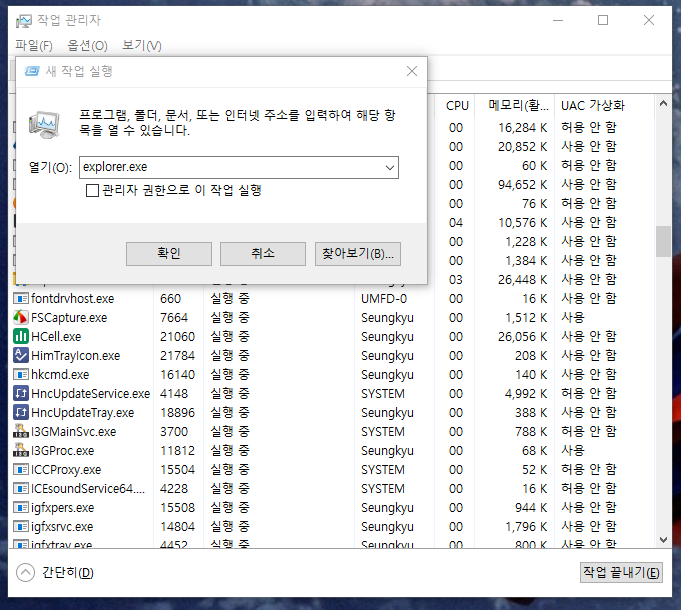Select the hkcmd.exe process name
The image size is (681, 610).
(x=60, y=375)
